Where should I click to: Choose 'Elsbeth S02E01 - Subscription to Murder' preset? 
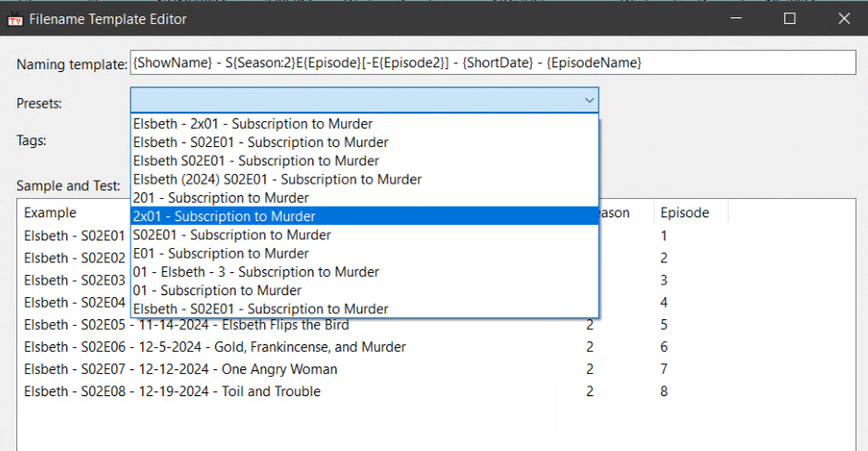[257, 161]
